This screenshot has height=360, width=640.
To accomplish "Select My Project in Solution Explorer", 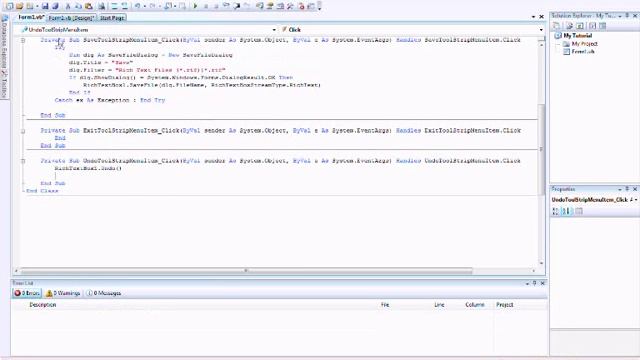I will click(584, 44).
